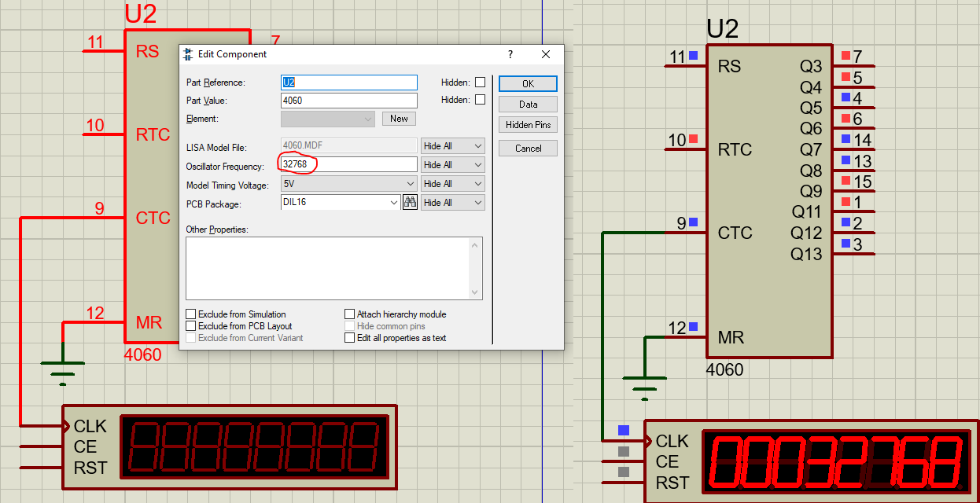This screenshot has width=980, height=503.
Task: Select ground symbol under right 4060 chip
Action: (x=644, y=383)
